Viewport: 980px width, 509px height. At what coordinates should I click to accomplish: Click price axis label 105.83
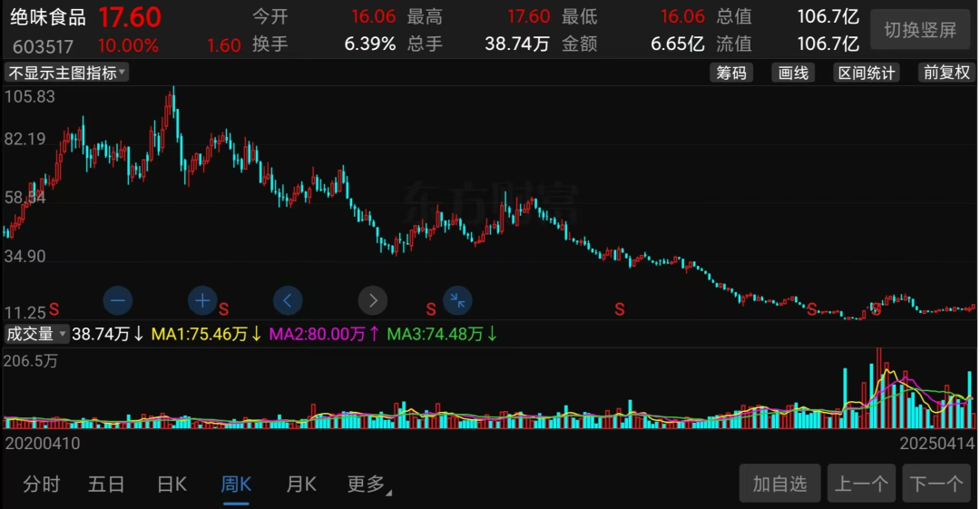point(29,97)
